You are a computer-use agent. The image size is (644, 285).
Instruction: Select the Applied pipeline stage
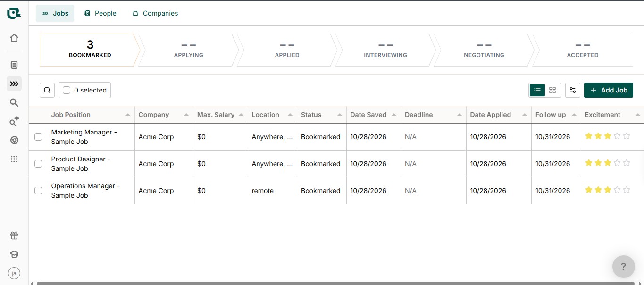tap(287, 50)
